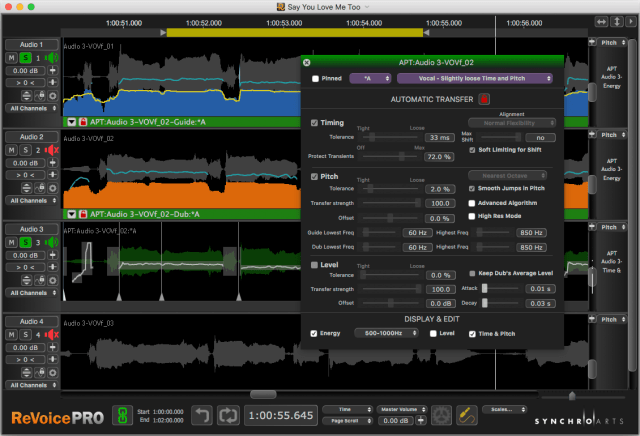
Task: Open the Master Volume dropdown
Action: tap(402, 409)
